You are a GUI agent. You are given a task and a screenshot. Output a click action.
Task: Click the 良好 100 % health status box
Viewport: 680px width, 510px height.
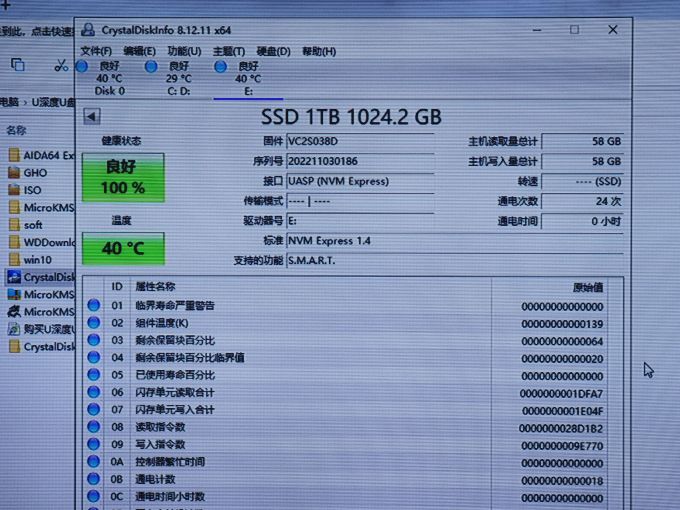(123, 177)
